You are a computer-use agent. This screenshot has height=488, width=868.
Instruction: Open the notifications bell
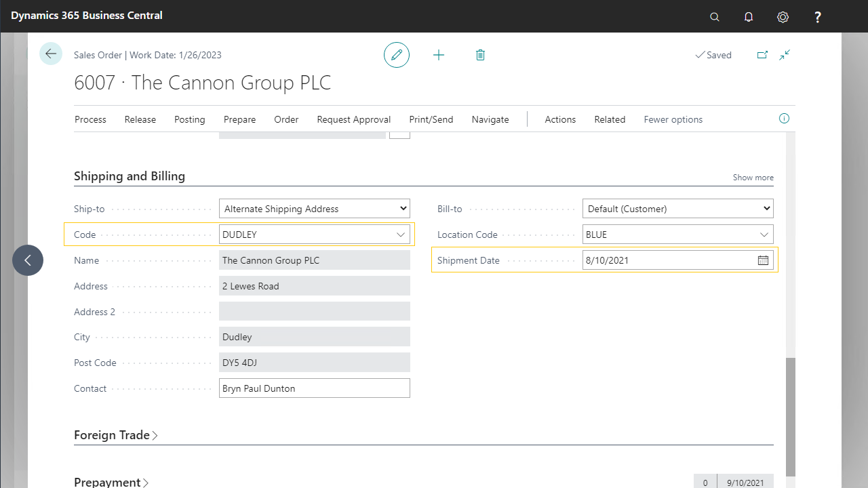(x=749, y=17)
